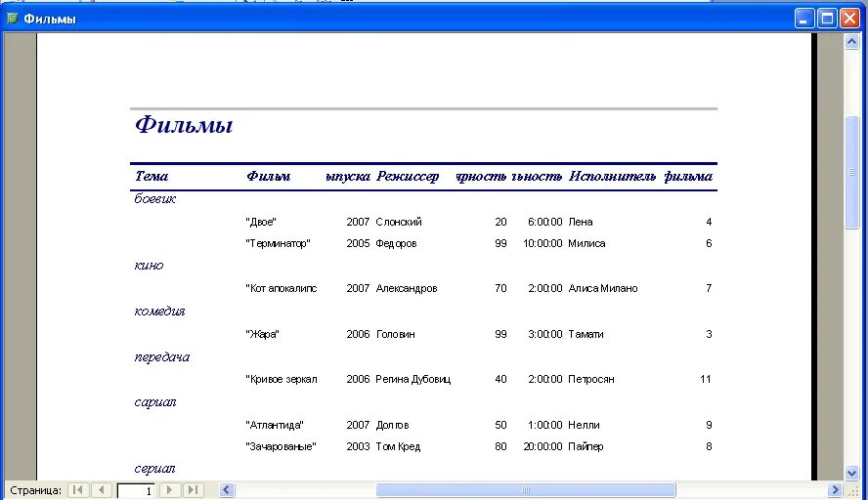Click the duration value 6:00:00
This screenshot has width=868, height=500.
(x=544, y=222)
